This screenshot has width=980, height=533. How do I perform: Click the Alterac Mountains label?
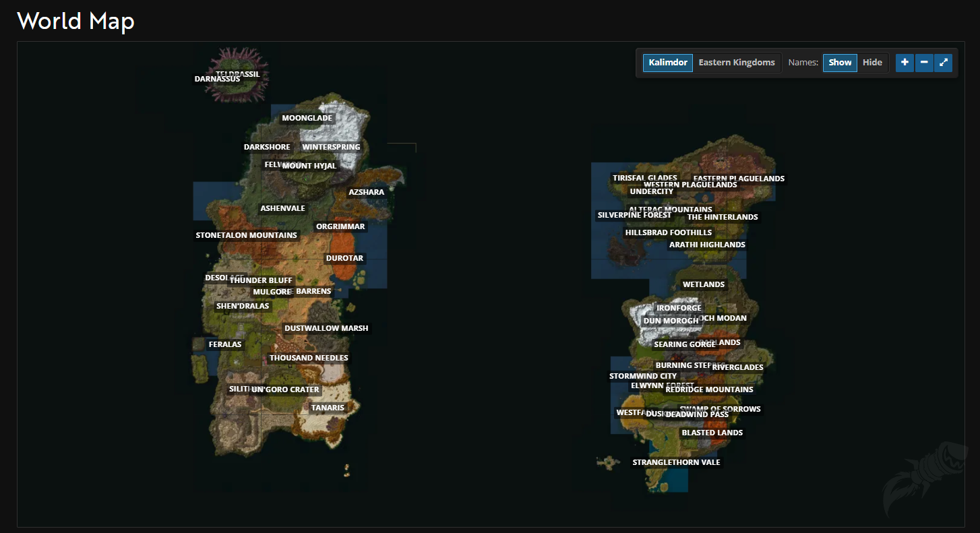671,210
